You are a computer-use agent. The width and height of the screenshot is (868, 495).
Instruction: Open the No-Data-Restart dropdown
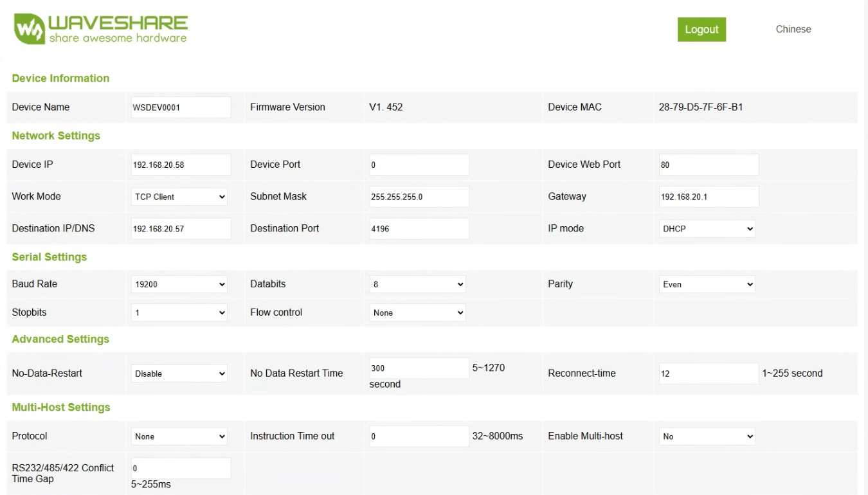[179, 373]
